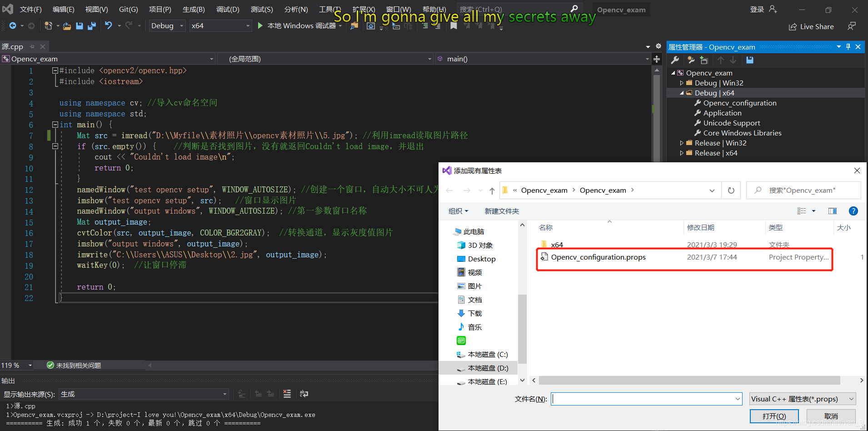Click 新建文件夹 new folder button
The image size is (868, 431).
pyautogui.click(x=502, y=211)
